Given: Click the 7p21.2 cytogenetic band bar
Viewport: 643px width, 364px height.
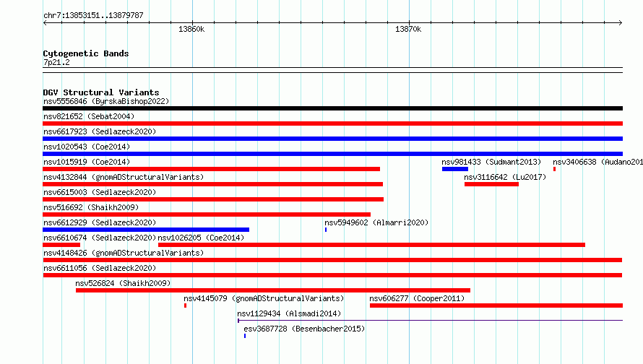Looking at the screenshot, I should (332, 70).
